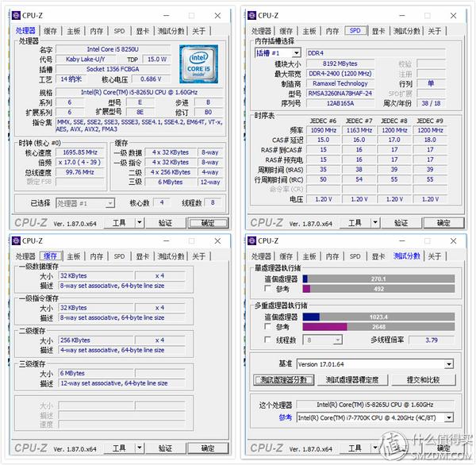Viewport: 476px width, 465px height.
Task: Click multi-thread score bar showing 1023.4
Action: 378,317
